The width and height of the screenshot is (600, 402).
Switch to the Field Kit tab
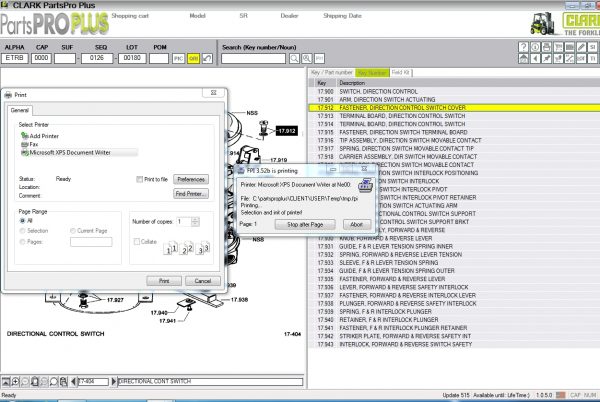click(x=401, y=72)
